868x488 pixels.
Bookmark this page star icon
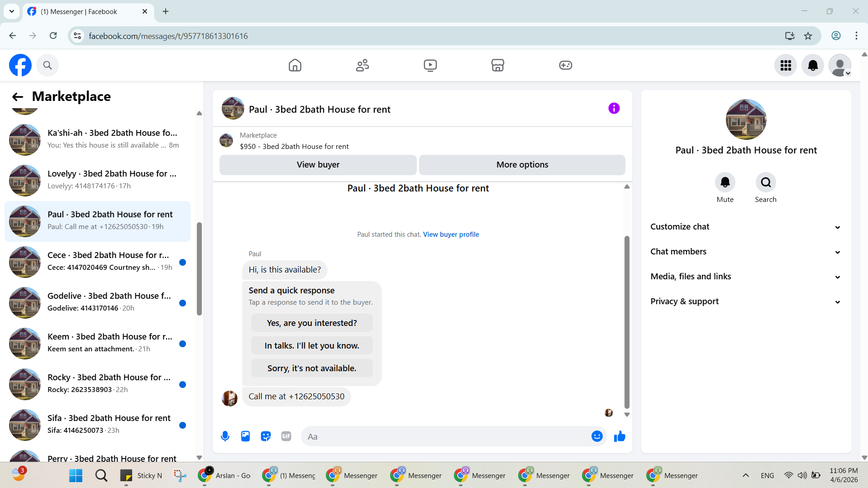(x=808, y=36)
